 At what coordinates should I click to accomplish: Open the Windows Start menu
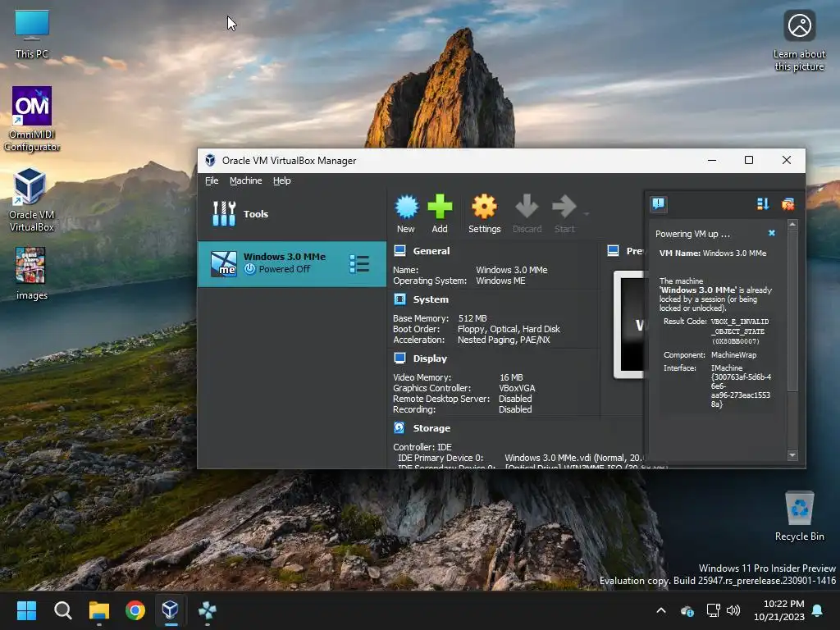(x=26, y=610)
